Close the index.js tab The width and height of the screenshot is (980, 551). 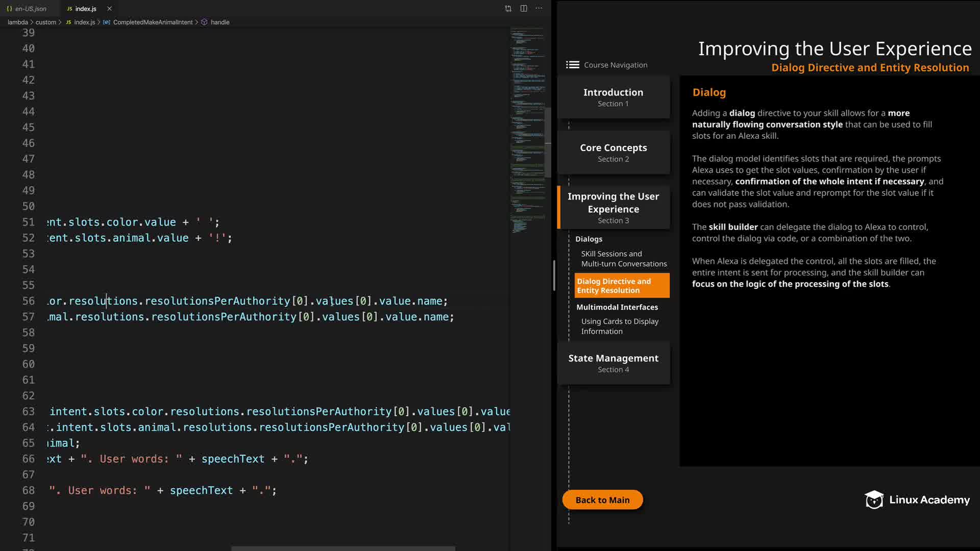[x=109, y=9]
